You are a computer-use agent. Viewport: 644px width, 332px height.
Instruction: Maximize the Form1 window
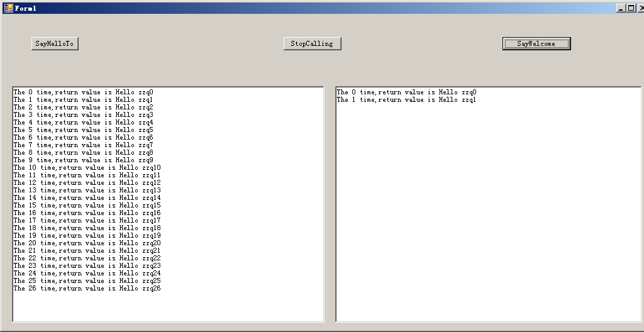coord(631,8)
